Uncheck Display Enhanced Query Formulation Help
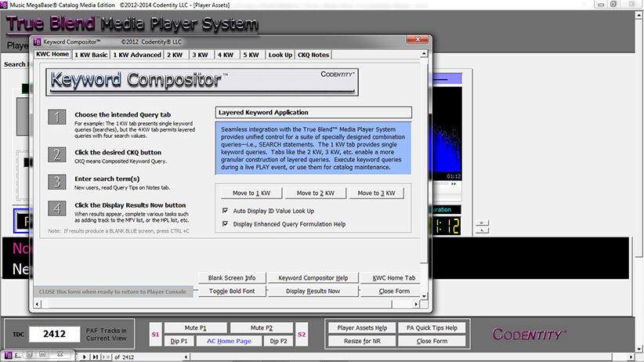Image resolution: width=644 pixels, height=362 pixels. (x=226, y=223)
